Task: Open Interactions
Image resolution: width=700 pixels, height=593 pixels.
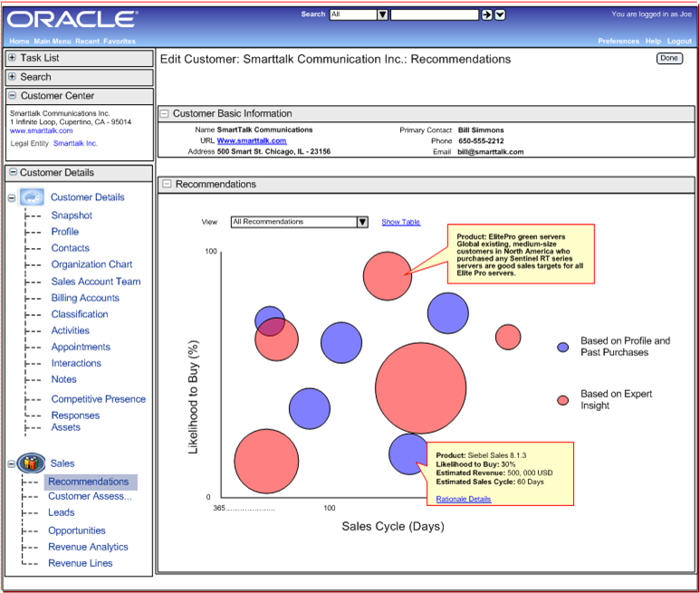Action: 76,363
